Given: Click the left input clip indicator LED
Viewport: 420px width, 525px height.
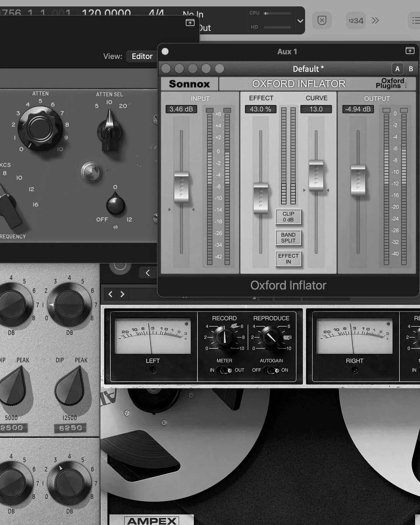Looking at the screenshot, I should point(209,110).
